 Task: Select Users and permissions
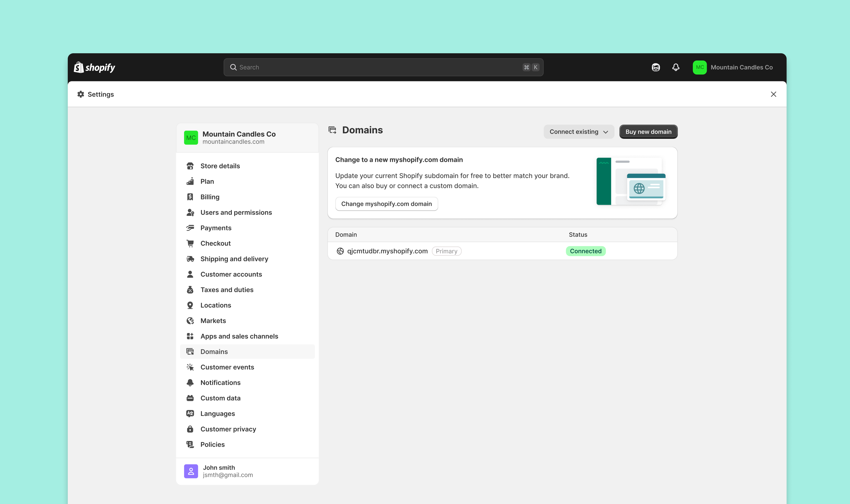pos(247,212)
